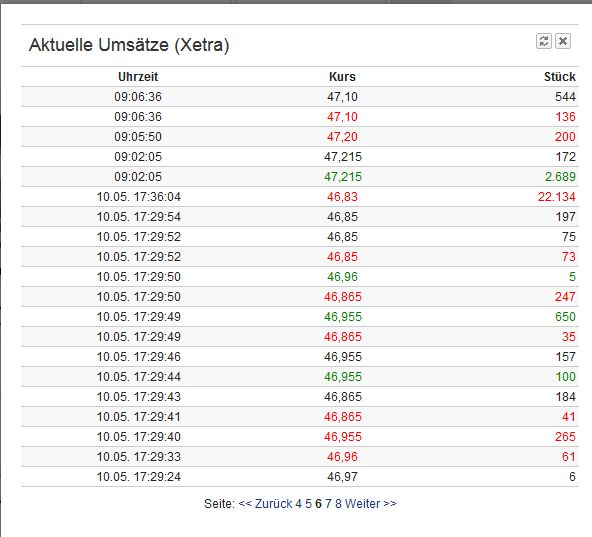Click the Kurs column header

342,77
